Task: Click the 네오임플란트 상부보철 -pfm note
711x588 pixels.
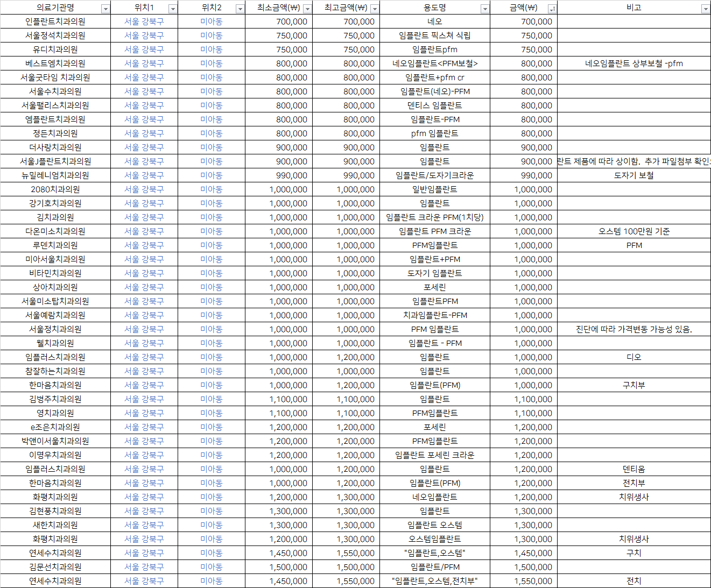Action: tap(634, 63)
